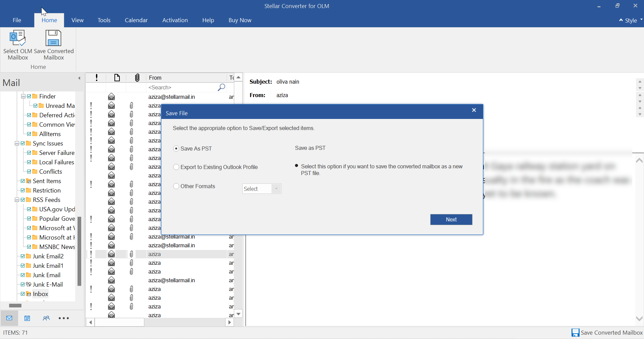Screen dimensions: 644x339
Task: Uncheck the Sync Issues checkbox
Action: pos(23,143)
